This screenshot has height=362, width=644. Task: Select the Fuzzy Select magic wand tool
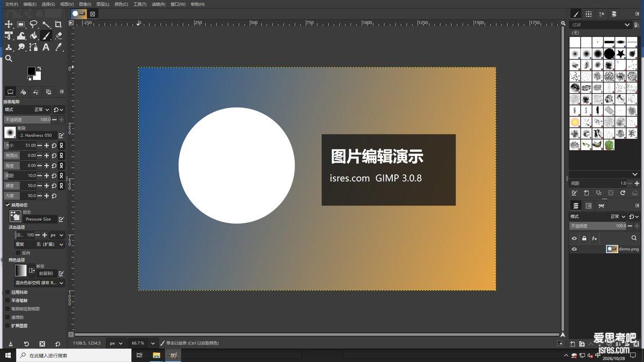pyautogui.click(x=46, y=24)
